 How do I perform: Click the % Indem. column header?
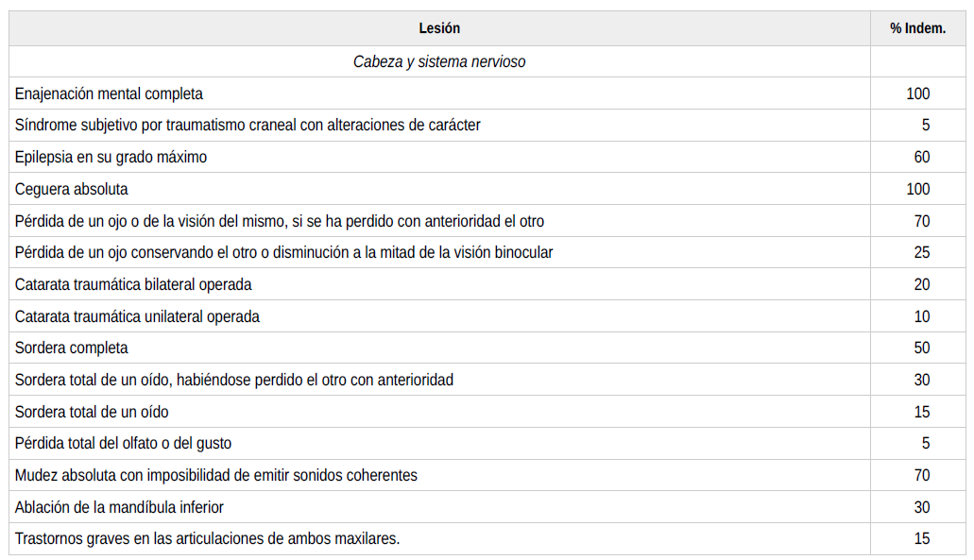(x=917, y=28)
